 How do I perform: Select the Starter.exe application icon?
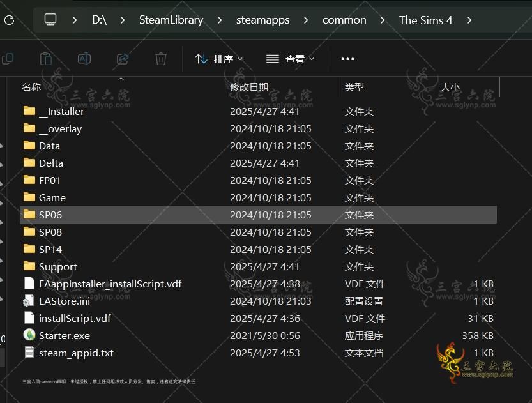click(29, 335)
